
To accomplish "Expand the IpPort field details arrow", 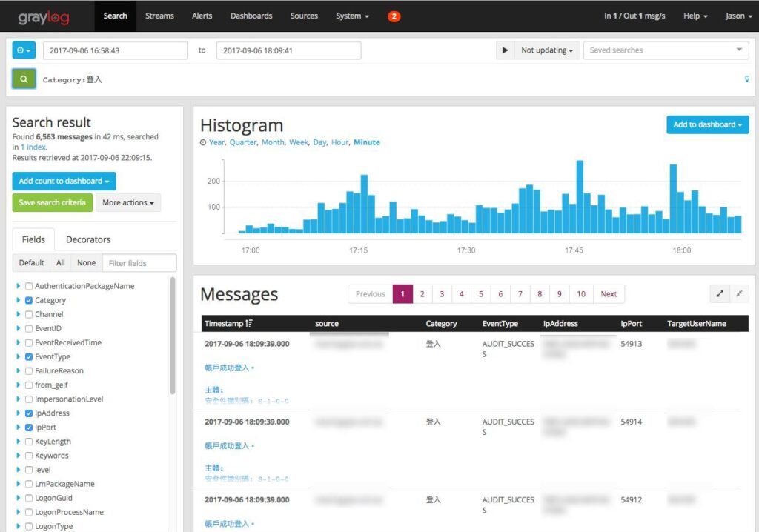I will click(18, 427).
